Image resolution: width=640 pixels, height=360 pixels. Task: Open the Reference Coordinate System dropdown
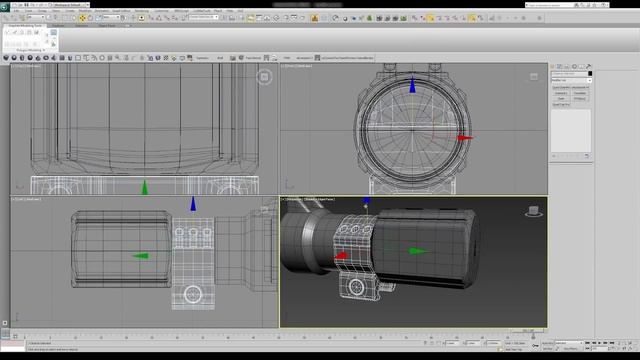tap(111, 18)
